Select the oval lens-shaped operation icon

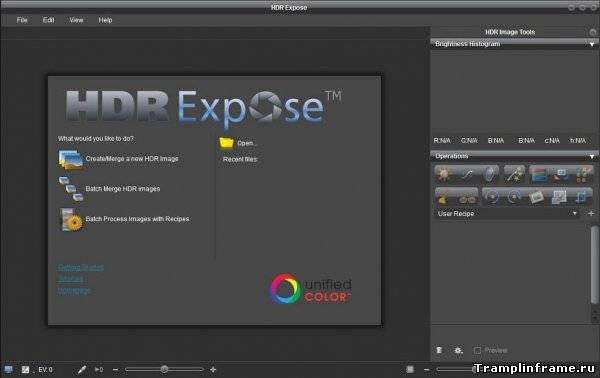coord(489,174)
